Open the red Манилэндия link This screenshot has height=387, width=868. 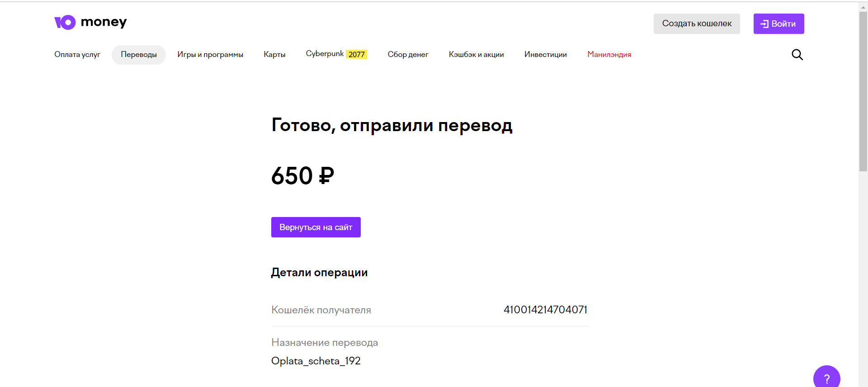coord(609,54)
